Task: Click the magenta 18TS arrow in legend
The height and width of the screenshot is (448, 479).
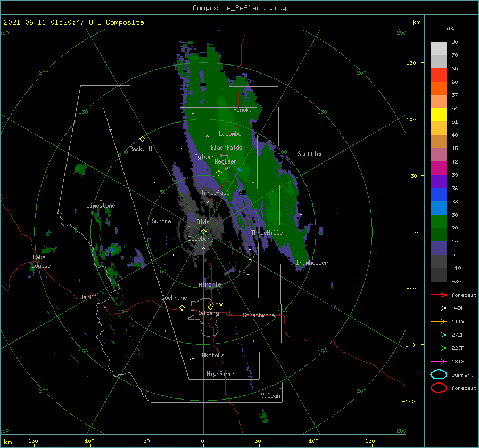Action: coord(439,362)
